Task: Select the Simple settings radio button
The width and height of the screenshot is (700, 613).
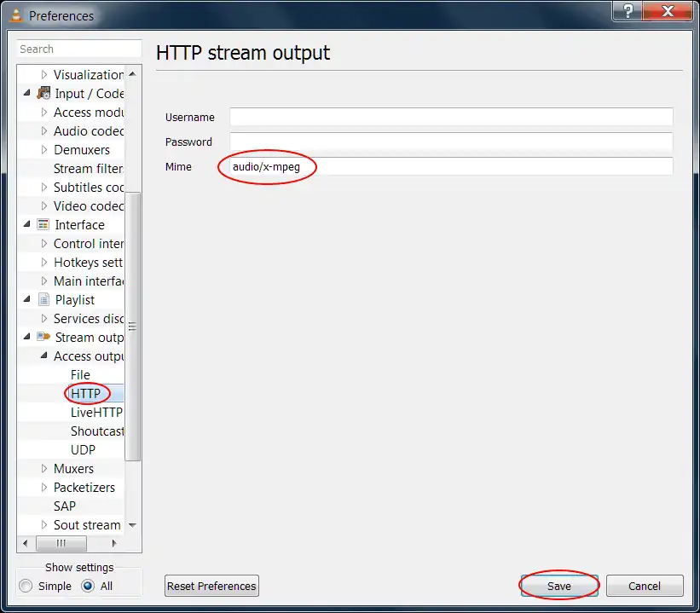Action: coord(26,587)
